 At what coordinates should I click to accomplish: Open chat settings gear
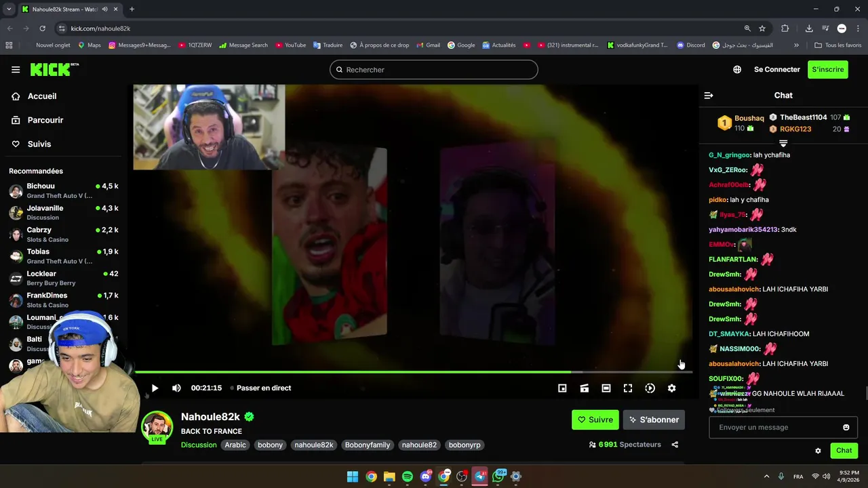[x=818, y=451]
